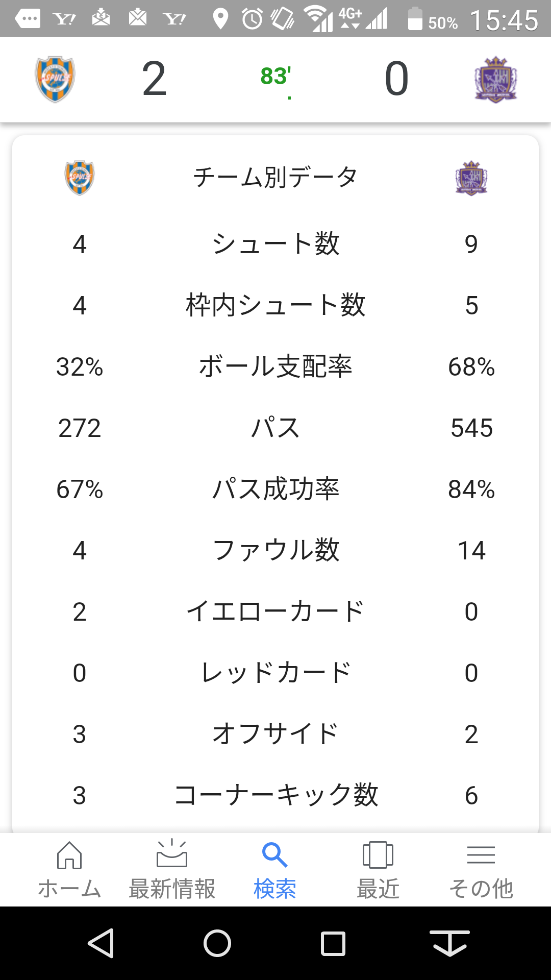551x980 pixels.
Task: Tap the alarm clock status bar icon
Action: coord(252,19)
